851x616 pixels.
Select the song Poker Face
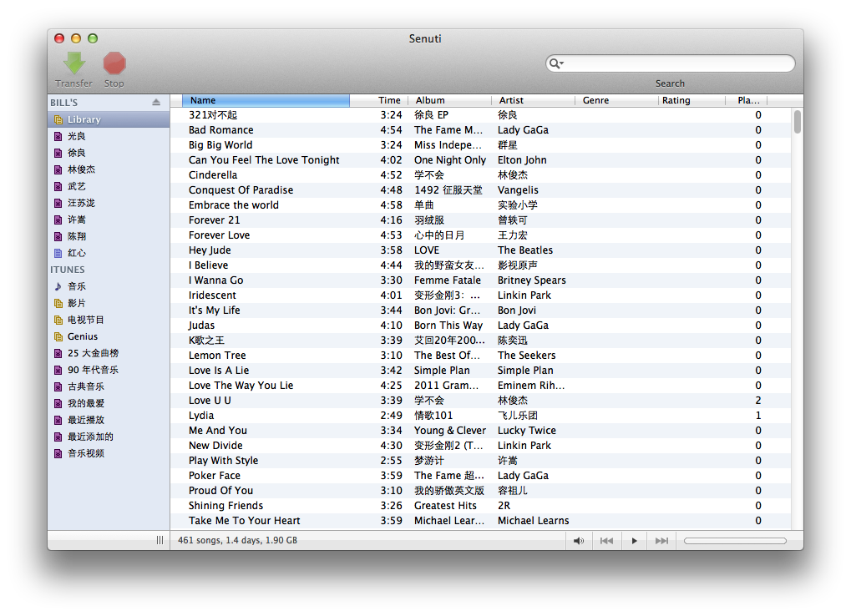(x=480, y=476)
